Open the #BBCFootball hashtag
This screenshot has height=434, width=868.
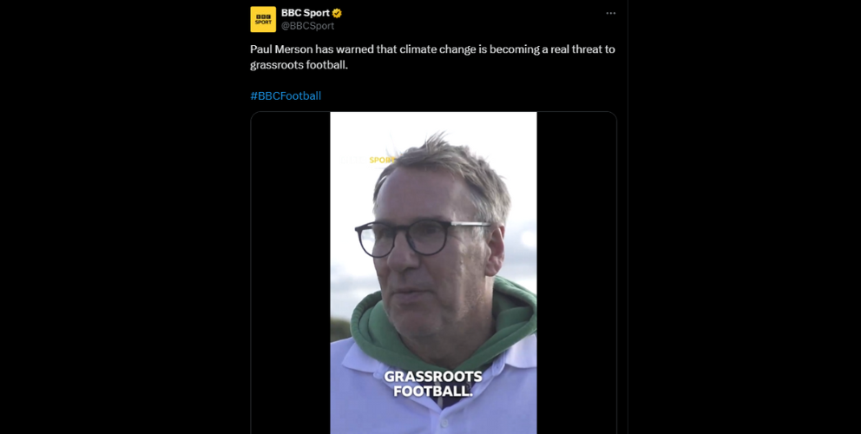click(286, 95)
